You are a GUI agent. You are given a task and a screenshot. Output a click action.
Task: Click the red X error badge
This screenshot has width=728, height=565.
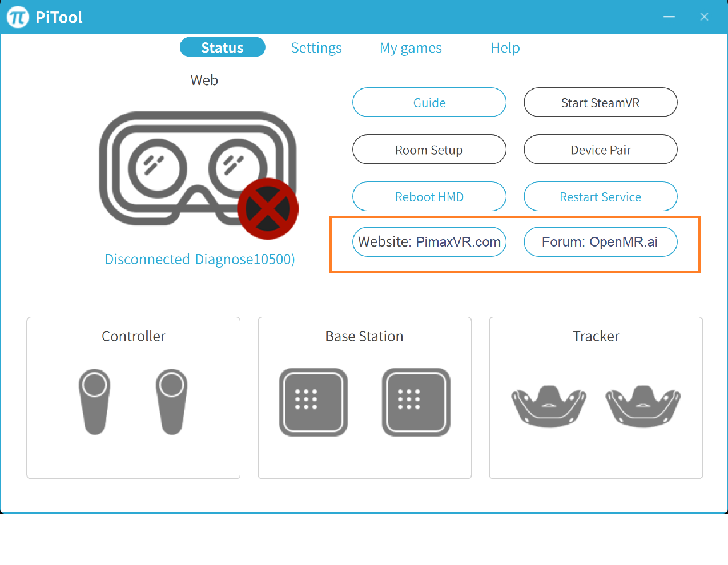268,209
